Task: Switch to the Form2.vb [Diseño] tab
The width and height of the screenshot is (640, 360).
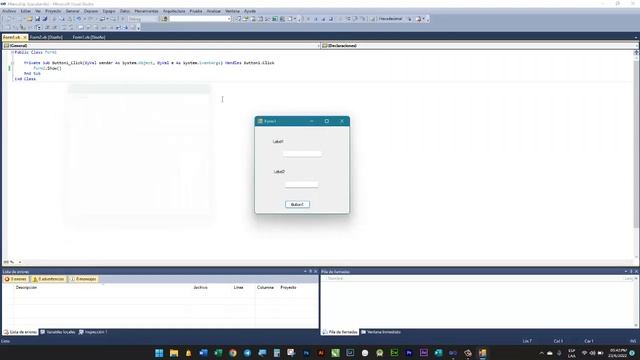Action: pyautogui.click(x=47, y=37)
